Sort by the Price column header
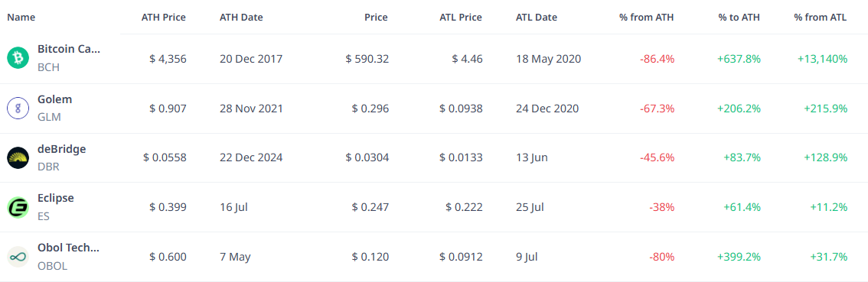The height and width of the screenshot is (282, 868). coord(376,17)
